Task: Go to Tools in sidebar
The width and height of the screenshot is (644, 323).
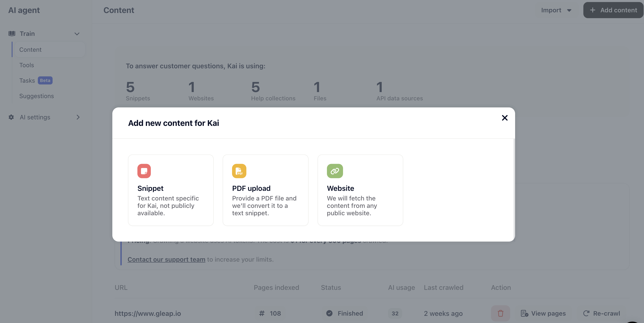Action: (26, 65)
